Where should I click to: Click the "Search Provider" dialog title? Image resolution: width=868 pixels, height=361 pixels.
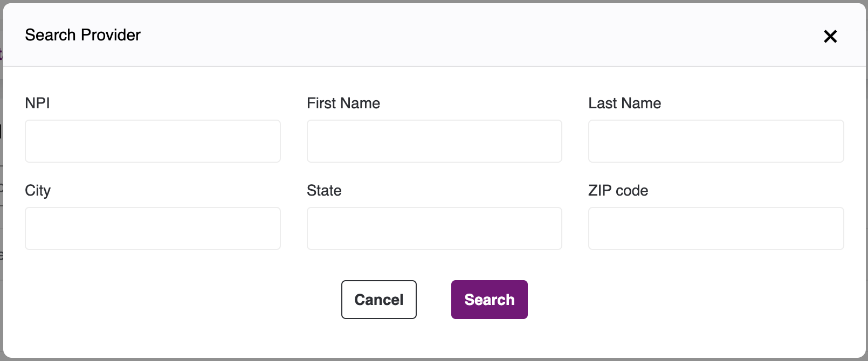click(82, 35)
